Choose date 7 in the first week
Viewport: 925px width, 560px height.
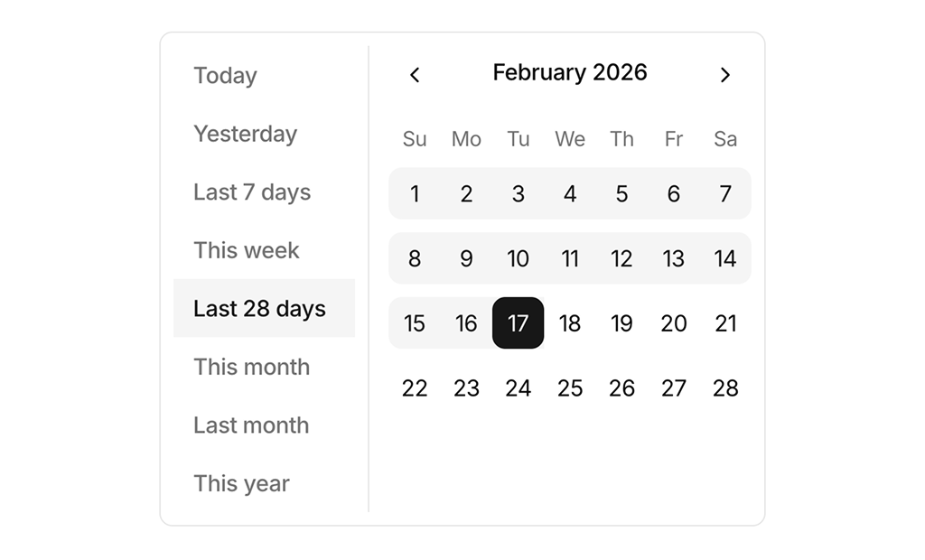(725, 193)
